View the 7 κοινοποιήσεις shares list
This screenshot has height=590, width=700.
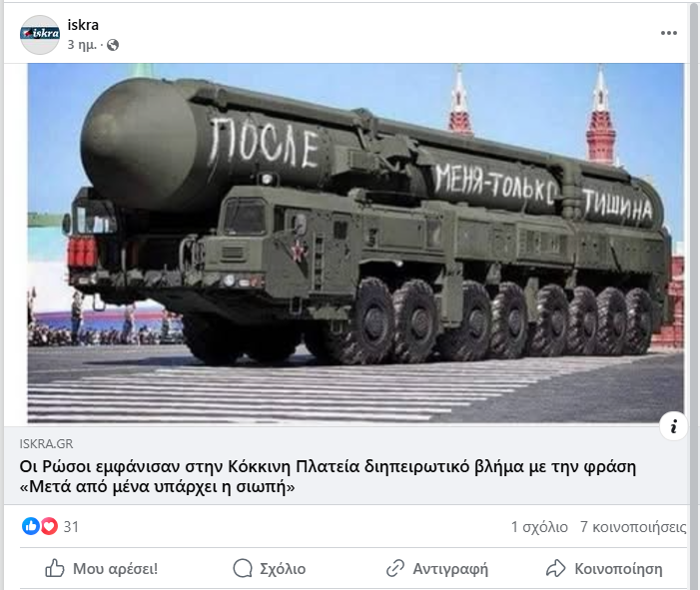633,527
